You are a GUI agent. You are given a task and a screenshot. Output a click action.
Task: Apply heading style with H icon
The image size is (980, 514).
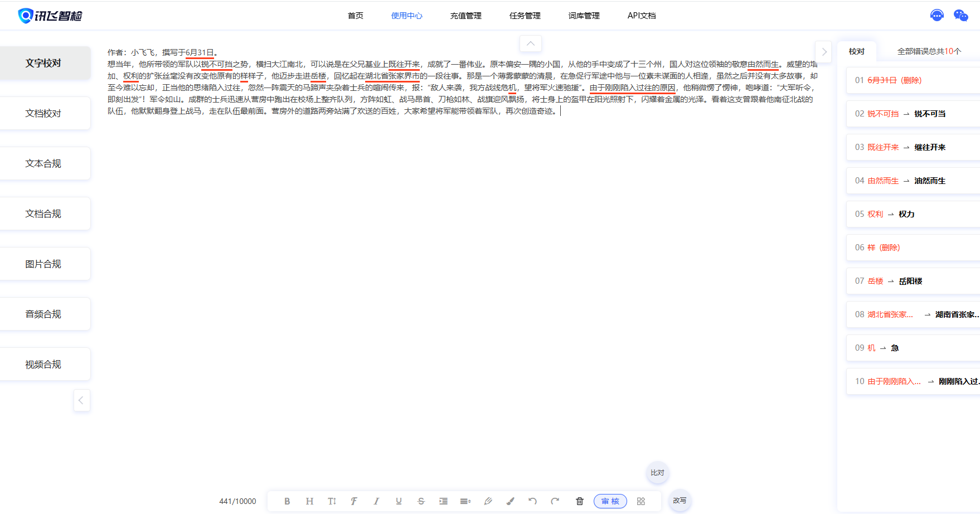pyautogui.click(x=309, y=501)
